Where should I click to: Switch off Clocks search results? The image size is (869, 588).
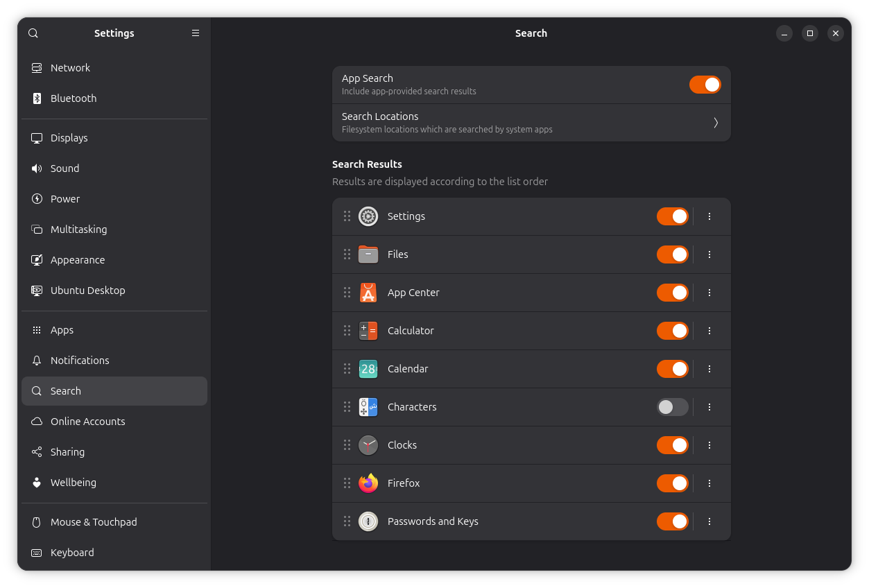click(x=673, y=445)
